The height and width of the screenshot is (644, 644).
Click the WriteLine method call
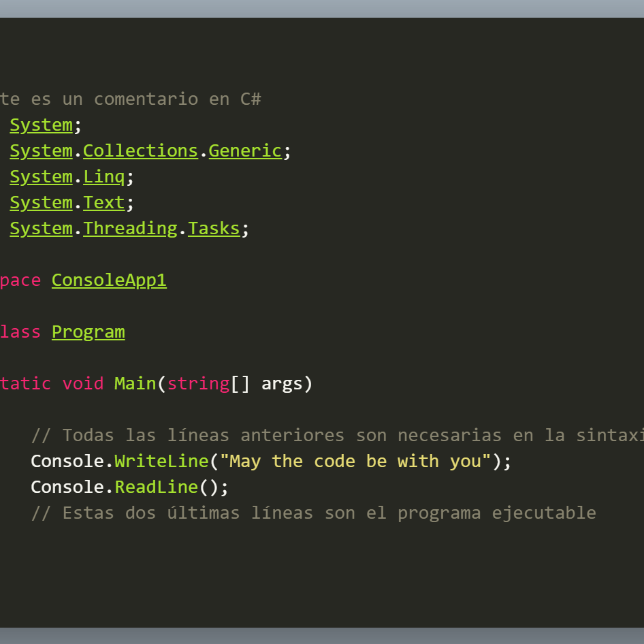[161, 462]
